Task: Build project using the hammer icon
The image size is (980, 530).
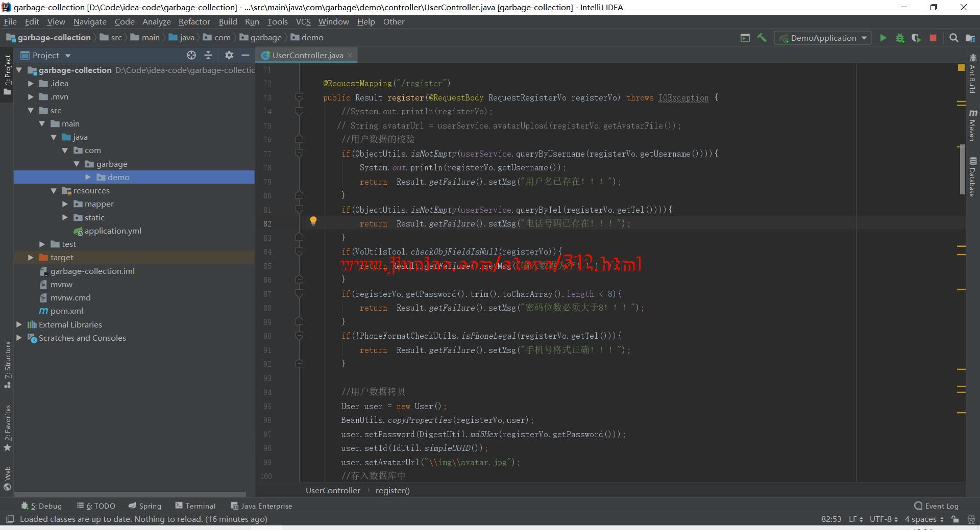Action: coord(762,38)
